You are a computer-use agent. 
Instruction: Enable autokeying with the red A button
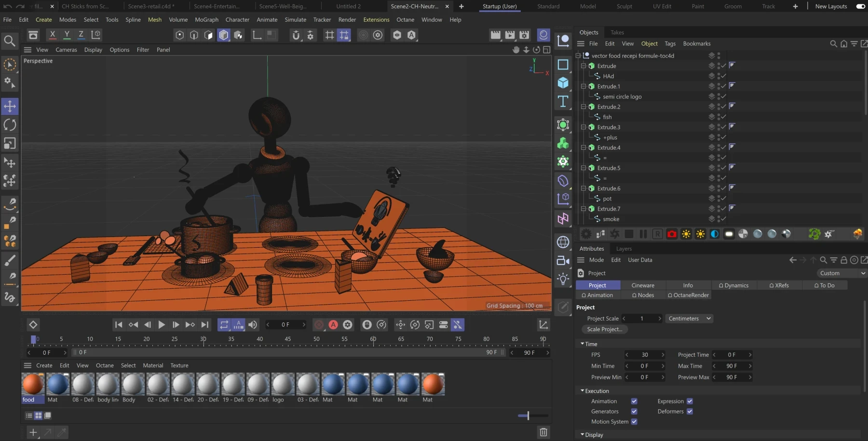[333, 325]
